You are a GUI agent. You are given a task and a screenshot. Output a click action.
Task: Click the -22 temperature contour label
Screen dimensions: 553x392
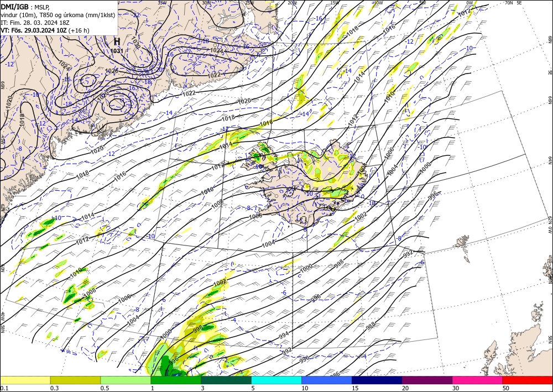coord(136,14)
